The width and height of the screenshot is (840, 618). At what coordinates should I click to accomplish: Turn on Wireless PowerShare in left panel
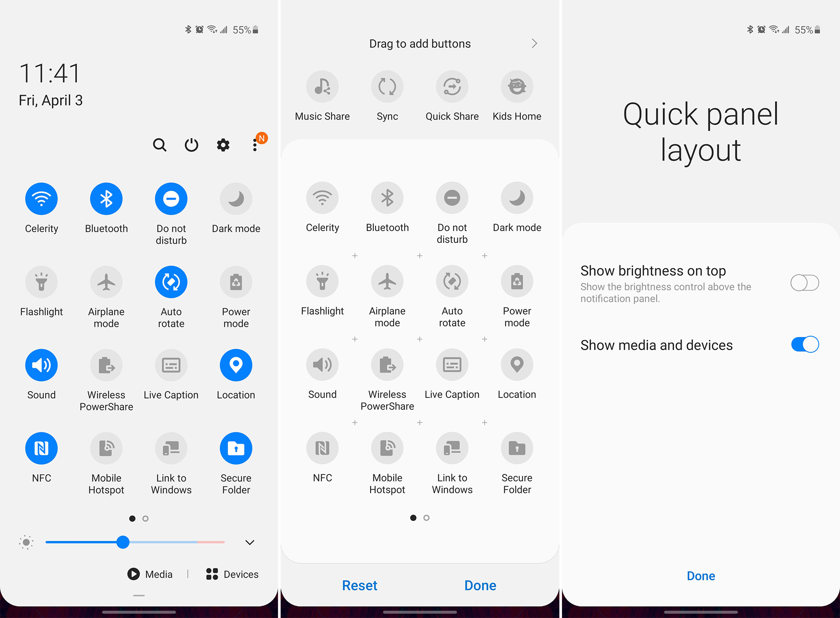106,365
